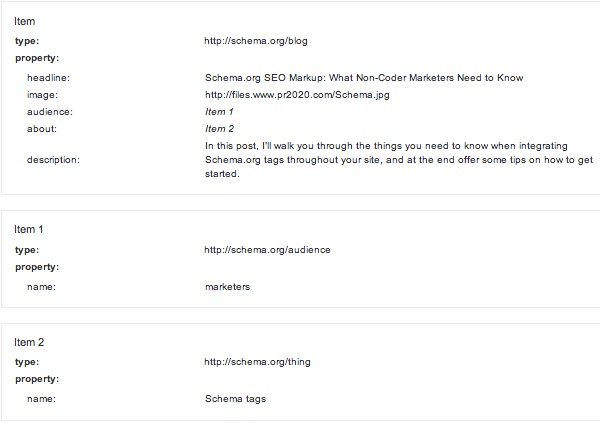This screenshot has width=600, height=423.
Task: Click the http://schema.org/audience type URL
Action: [266, 250]
